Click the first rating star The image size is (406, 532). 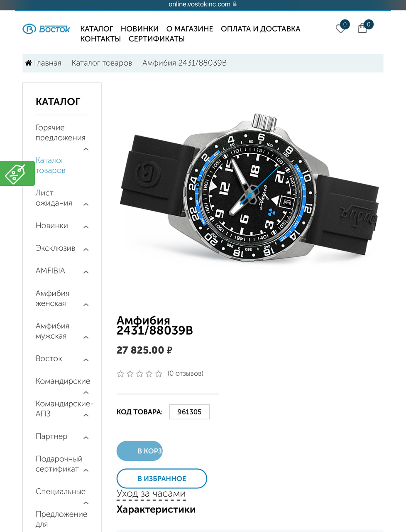click(120, 374)
